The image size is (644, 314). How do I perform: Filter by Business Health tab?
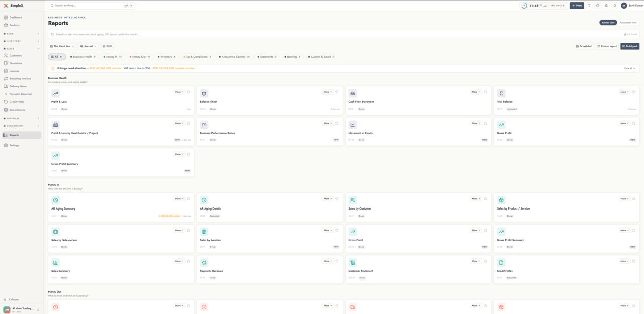(83, 57)
